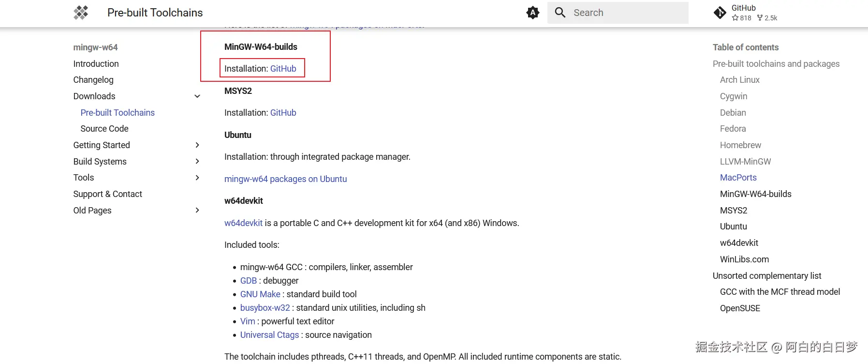Viewport: 868px width, 364px height.
Task: Expand the Old Pages section chevron
Action: pos(197,210)
